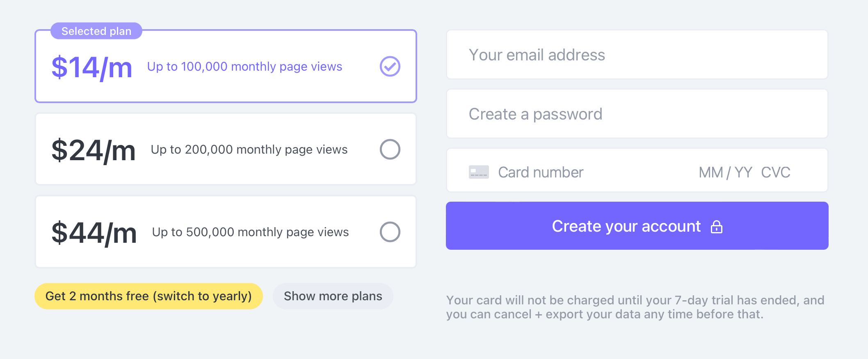
Task: Click the lock icon on Create your account button
Action: coord(717,226)
